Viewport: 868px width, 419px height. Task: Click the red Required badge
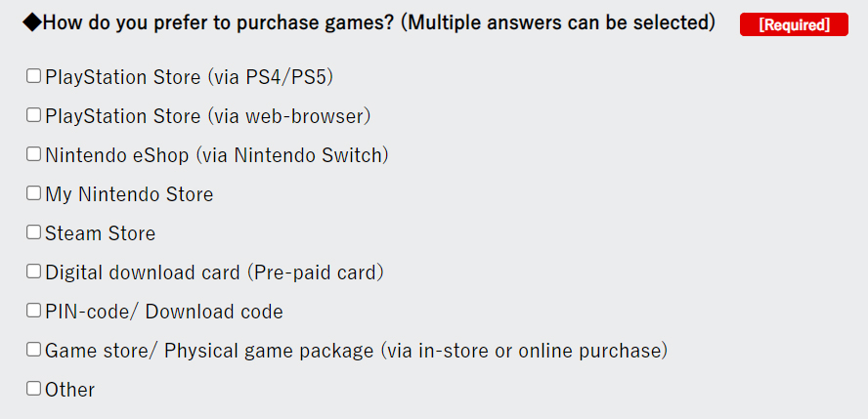(x=794, y=24)
